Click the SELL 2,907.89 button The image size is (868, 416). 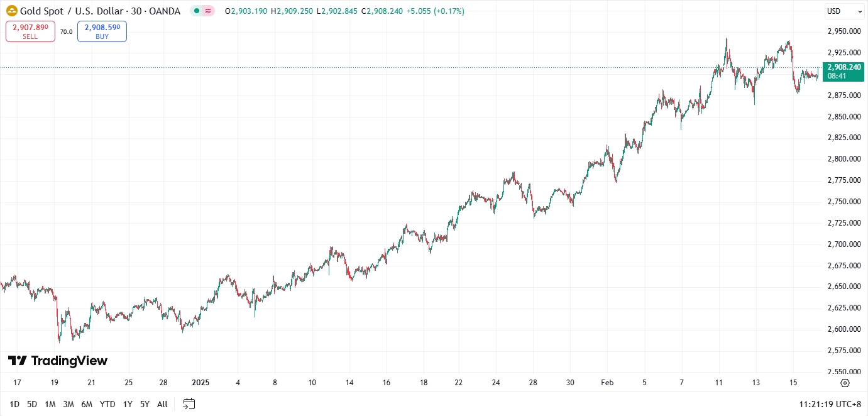coord(30,31)
